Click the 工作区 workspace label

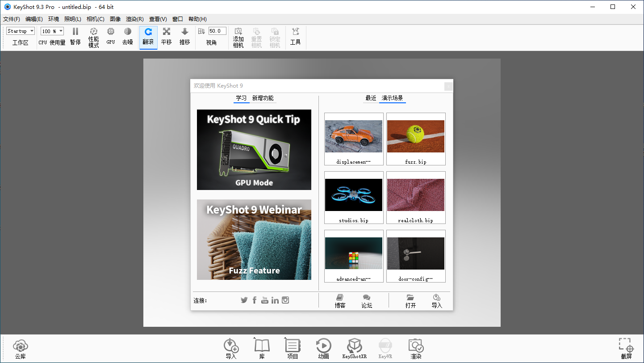point(21,42)
